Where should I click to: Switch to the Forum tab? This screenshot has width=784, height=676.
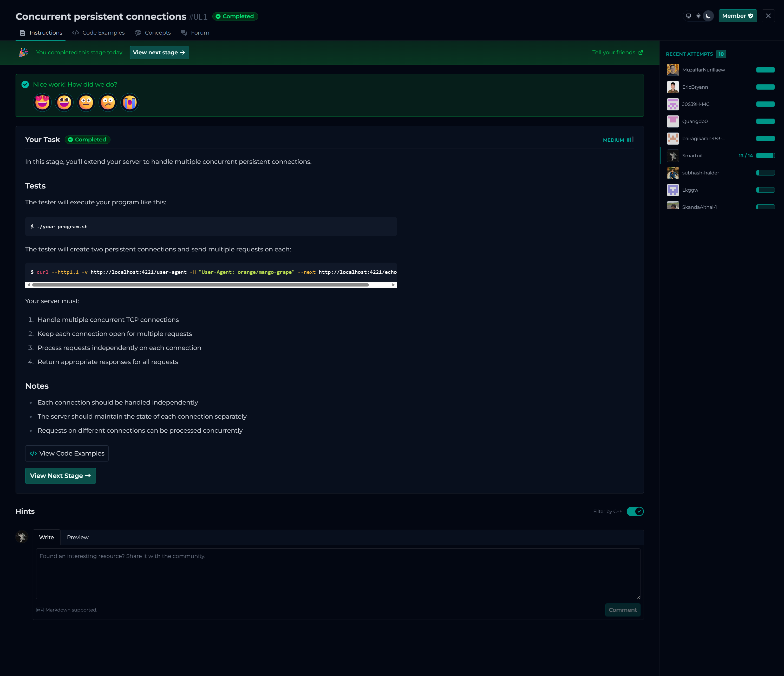pyautogui.click(x=195, y=33)
